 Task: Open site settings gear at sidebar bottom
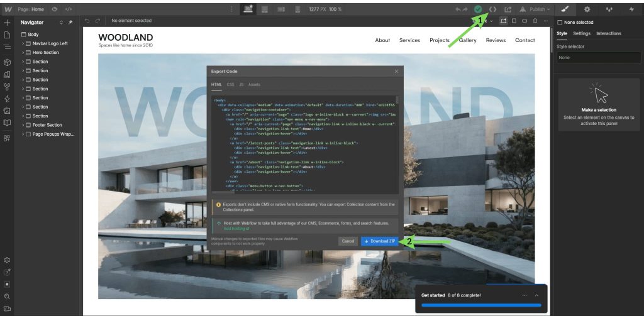point(7,260)
